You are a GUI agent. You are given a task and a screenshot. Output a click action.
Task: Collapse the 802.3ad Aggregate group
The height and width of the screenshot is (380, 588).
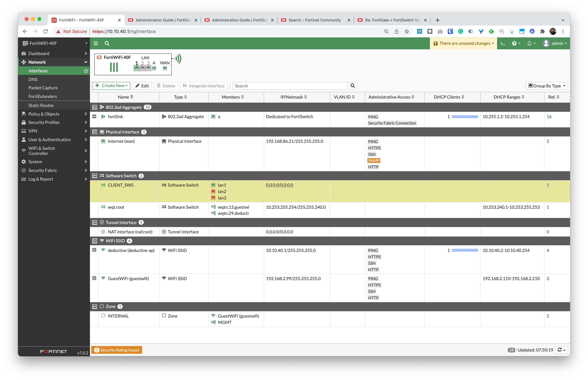coord(94,107)
